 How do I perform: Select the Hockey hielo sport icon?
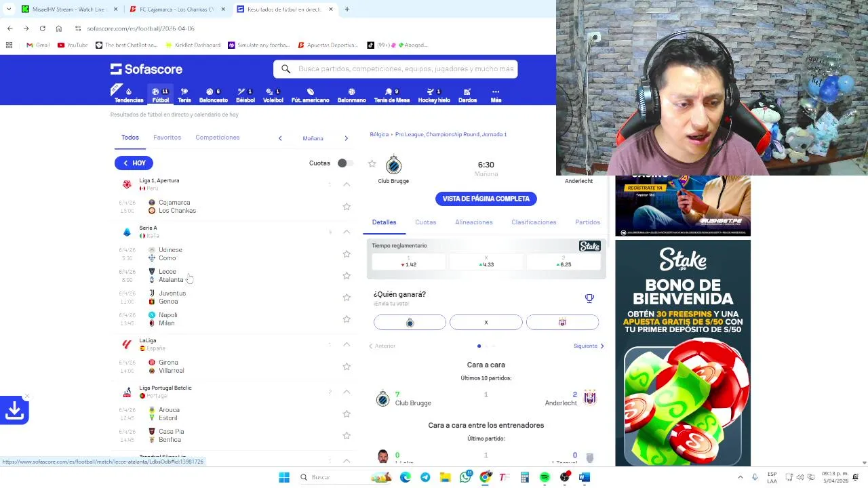[434, 95]
